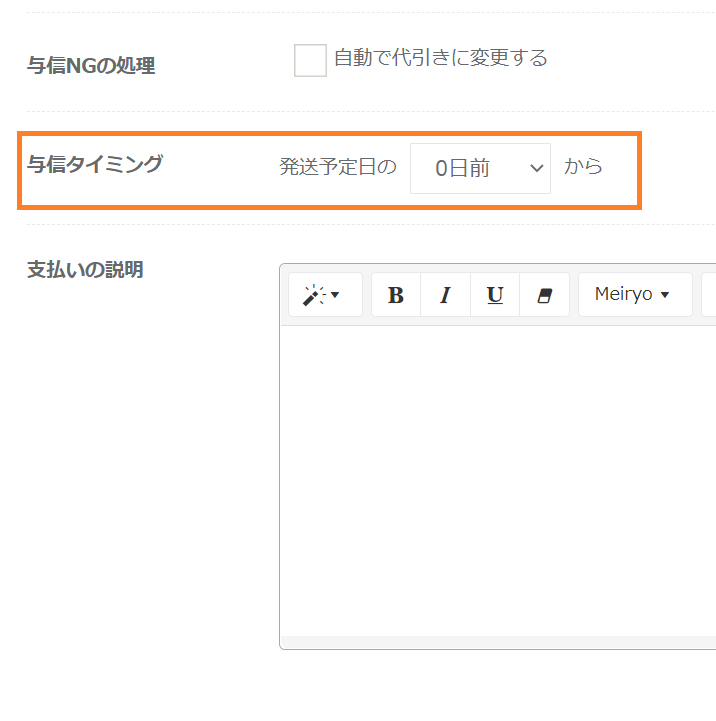Click the 与信タイミング field label

pyautogui.click(x=94, y=165)
